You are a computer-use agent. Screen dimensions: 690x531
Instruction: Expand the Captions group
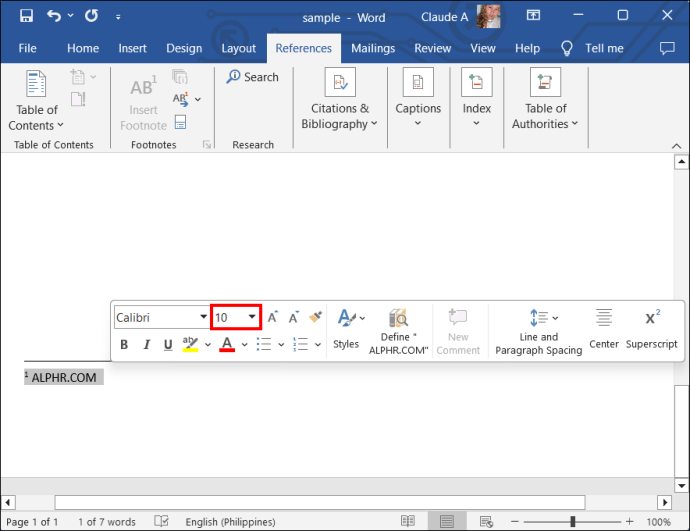(418, 98)
